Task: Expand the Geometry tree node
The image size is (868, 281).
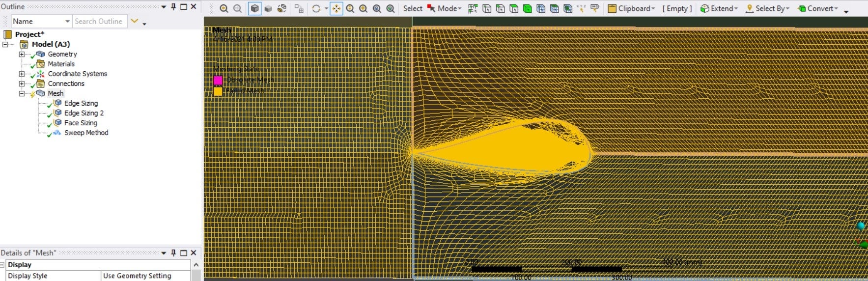Action: click(x=22, y=54)
